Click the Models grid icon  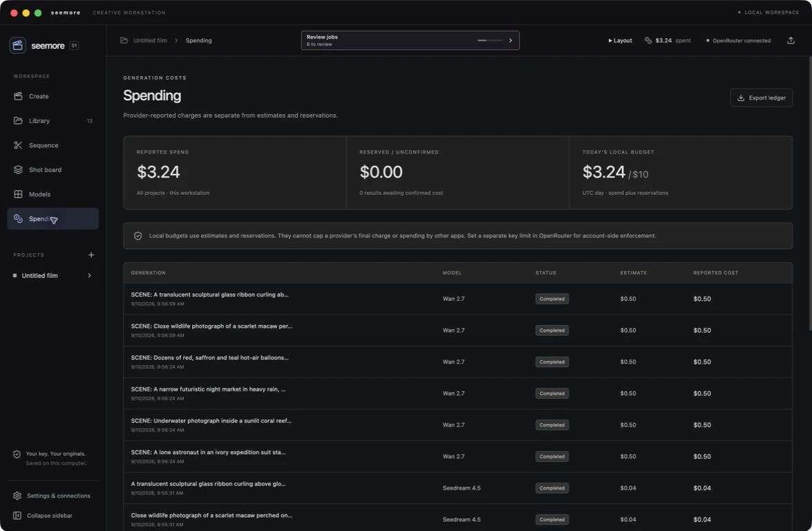coord(18,194)
